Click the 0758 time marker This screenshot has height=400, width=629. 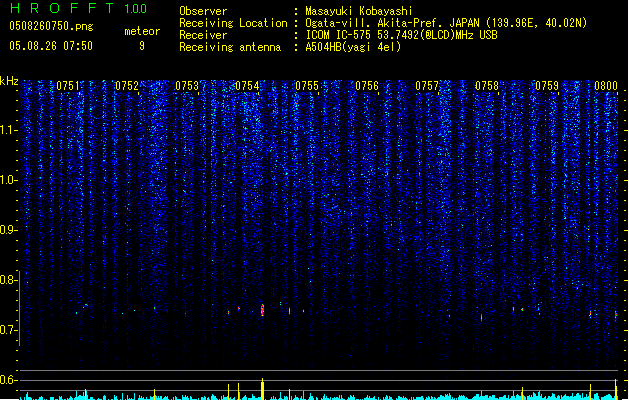pos(487,86)
